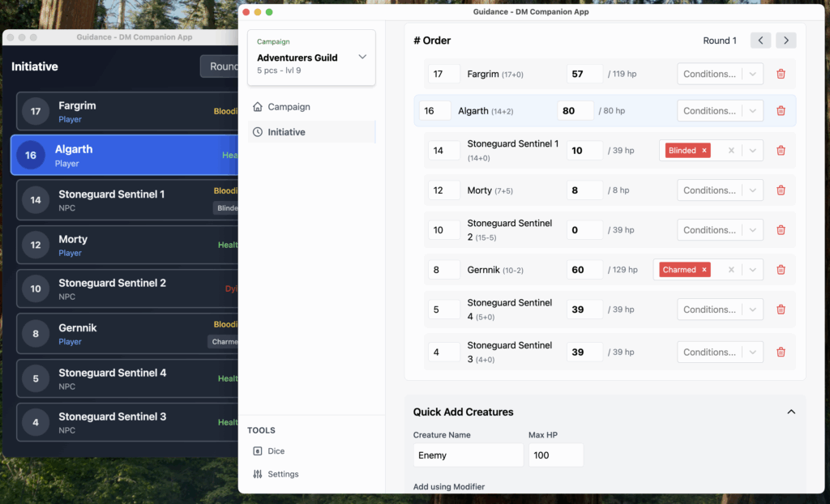Clear all conditions on Stoneguard Sentinel 1
This screenshot has width=830, height=504.
point(731,151)
